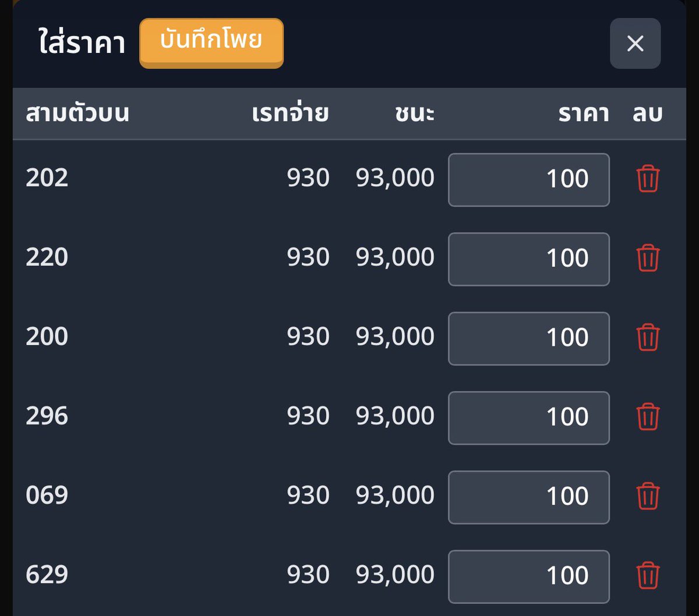Viewport: 699px width, 616px height.
Task: Edit the price input for 220
Action: (529, 259)
